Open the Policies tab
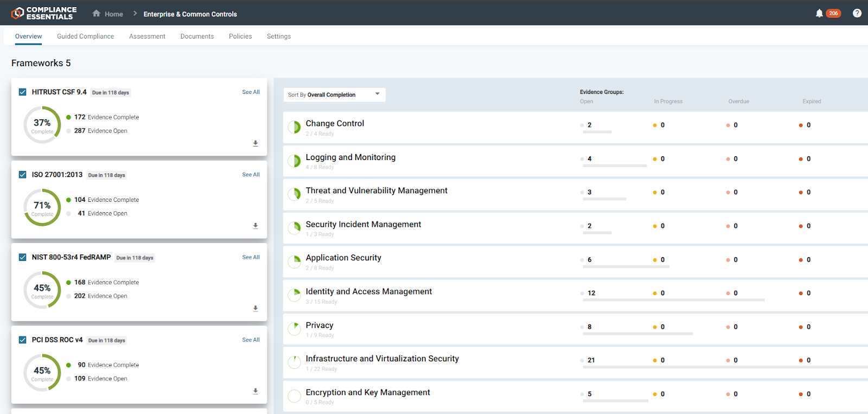Viewport: 868px width, 414px height. tap(240, 36)
